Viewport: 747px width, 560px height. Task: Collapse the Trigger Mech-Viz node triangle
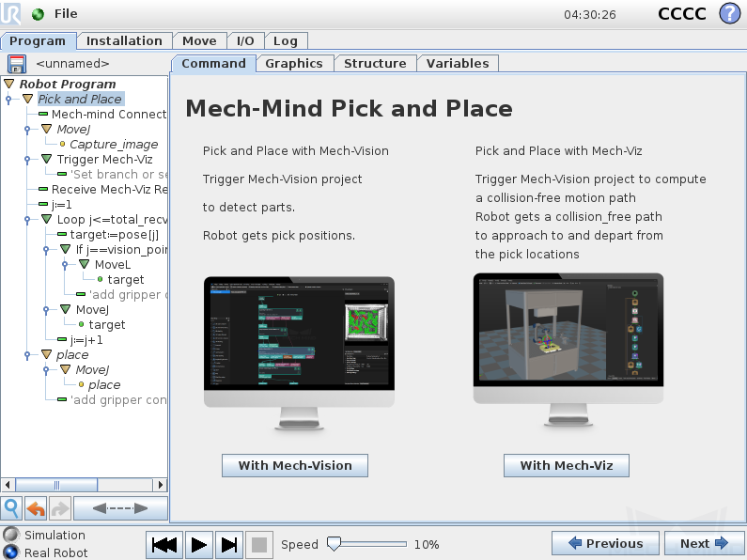tap(46, 159)
